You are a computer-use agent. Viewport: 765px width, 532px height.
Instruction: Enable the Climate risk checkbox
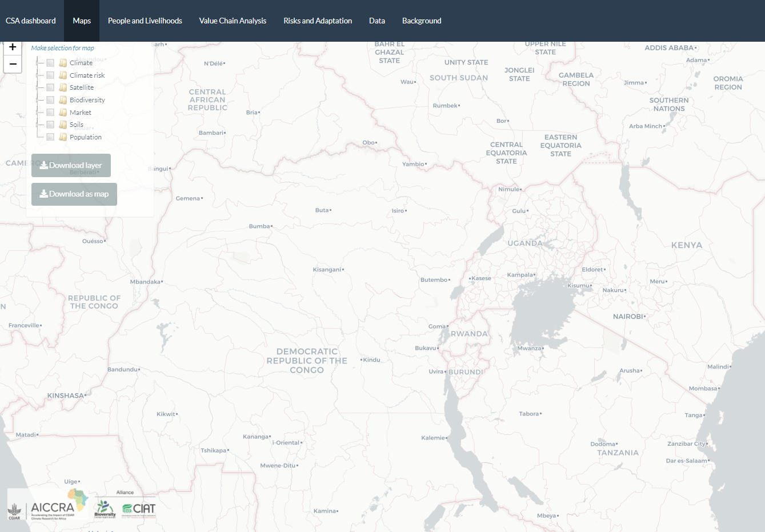(50, 75)
